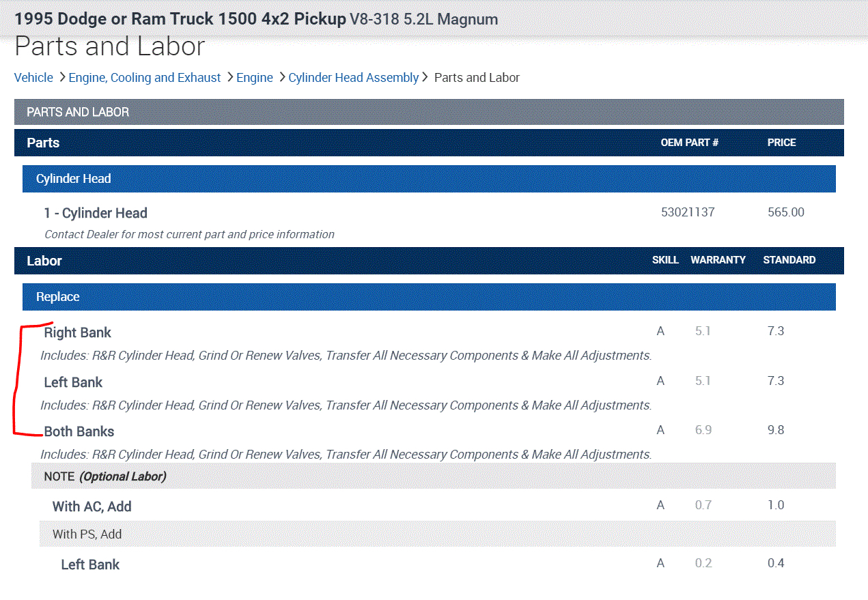
Task: Click the With PS, Add row
Action: pos(87,534)
